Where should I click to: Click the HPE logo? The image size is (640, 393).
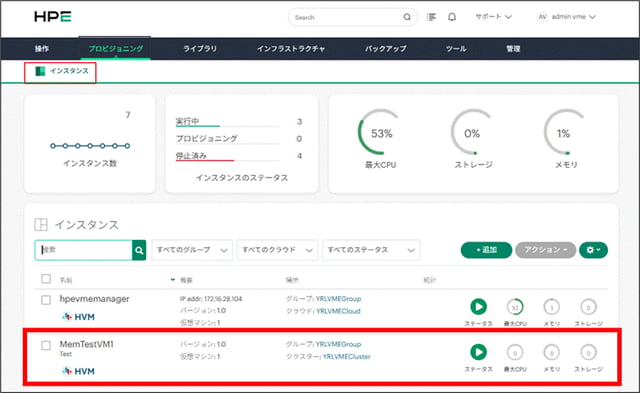coord(53,17)
